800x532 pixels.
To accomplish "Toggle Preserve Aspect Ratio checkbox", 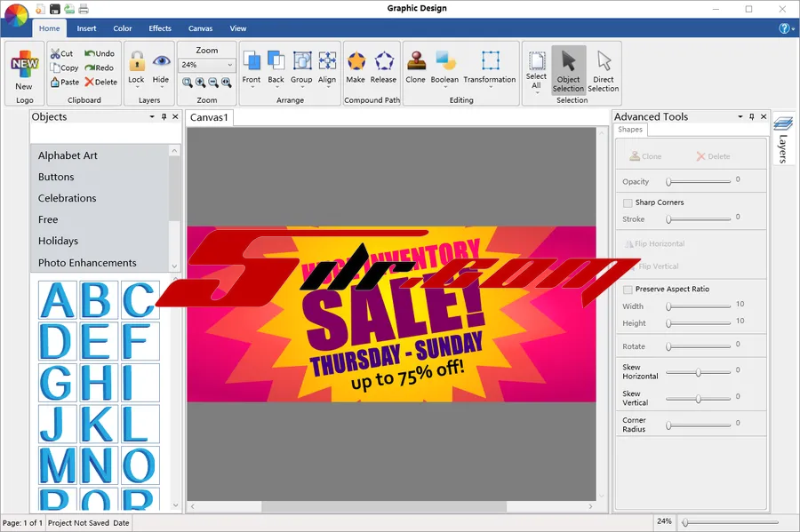I will [628, 290].
